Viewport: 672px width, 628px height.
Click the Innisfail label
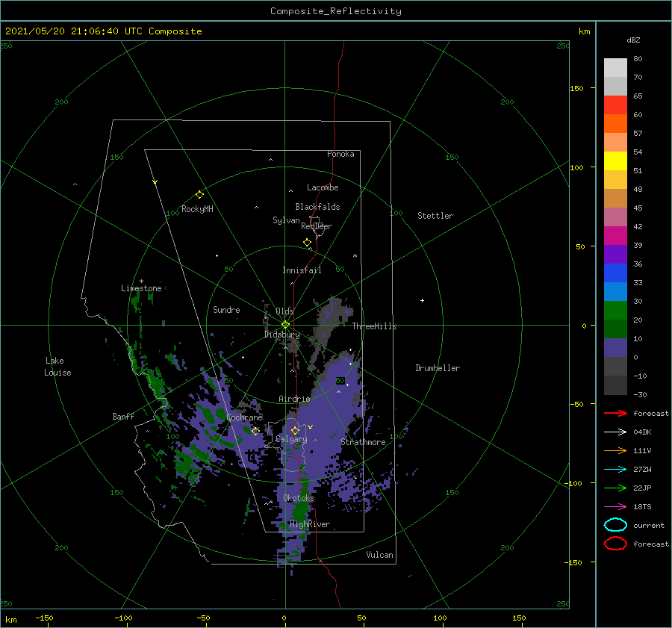[302, 270]
